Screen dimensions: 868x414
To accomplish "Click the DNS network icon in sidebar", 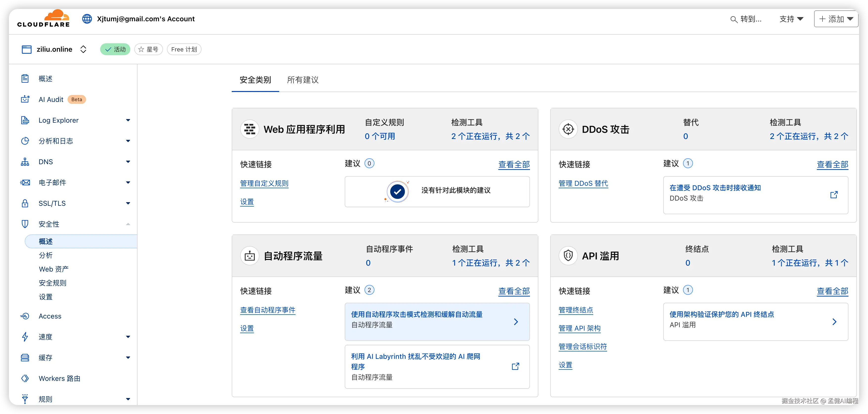I will click(25, 162).
